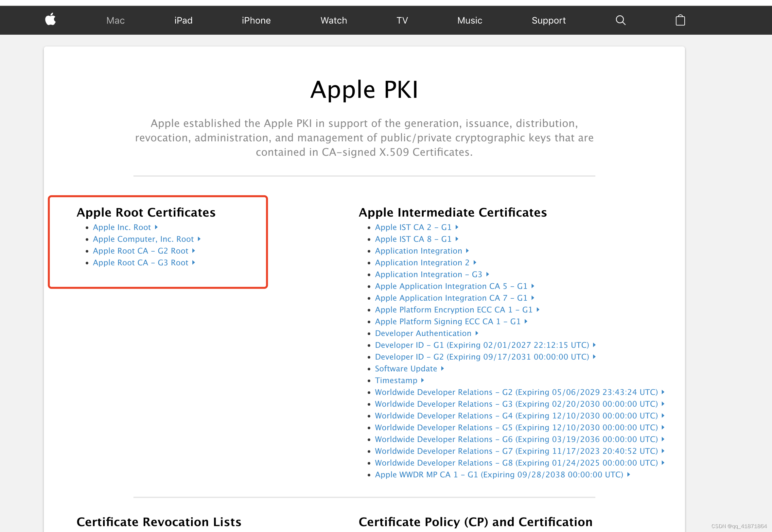Open Apple IST CA 8 – G1 link
Screen dimensions: 772x532
click(417, 239)
